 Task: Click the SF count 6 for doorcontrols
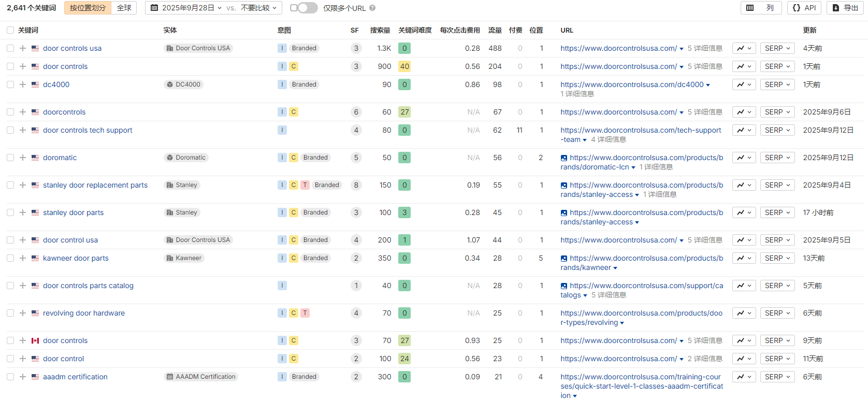(x=356, y=112)
